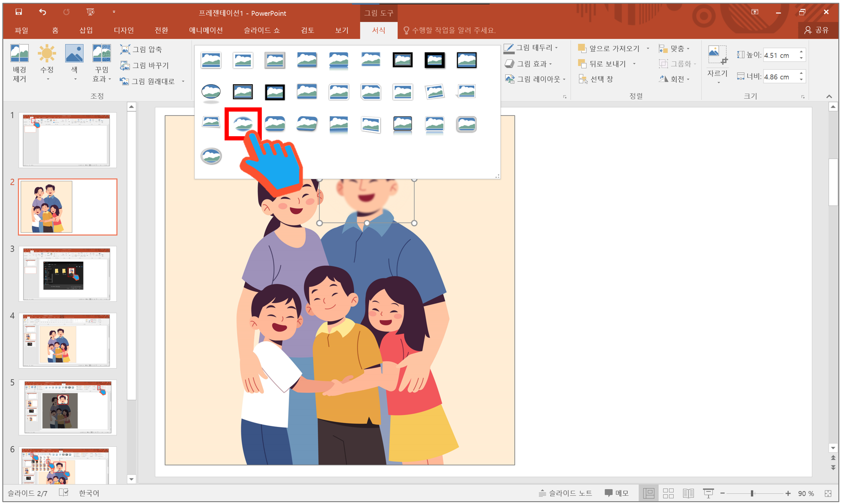Open the 선택 창 selection pane
Viewport: 843px width, 504px height.
596,79
